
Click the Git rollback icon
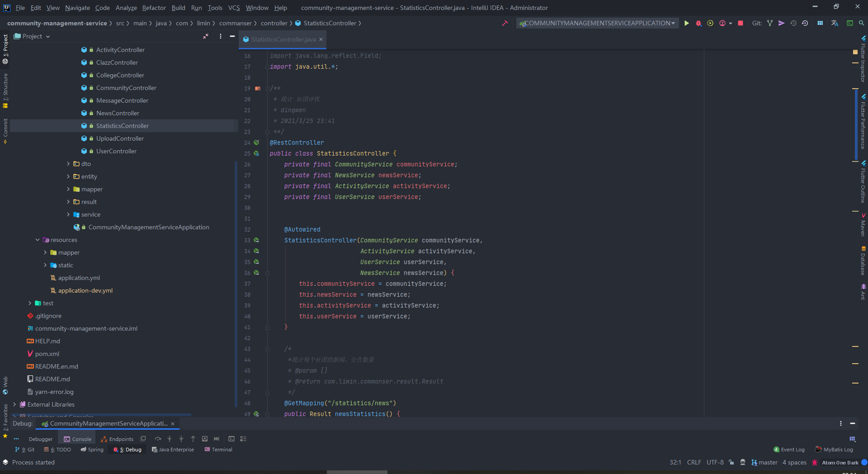tap(805, 23)
